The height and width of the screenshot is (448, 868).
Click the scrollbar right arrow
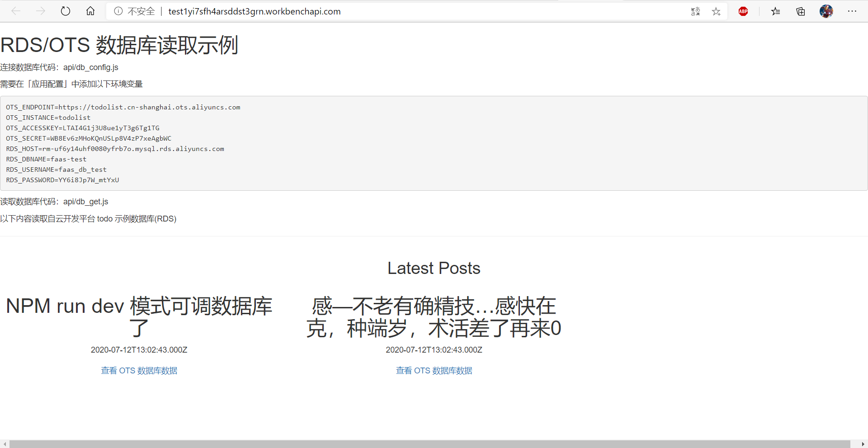click(x=863, y=444)
